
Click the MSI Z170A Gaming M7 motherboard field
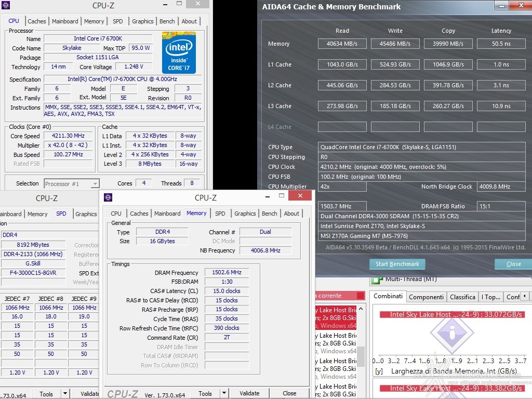tap(422, 236)
